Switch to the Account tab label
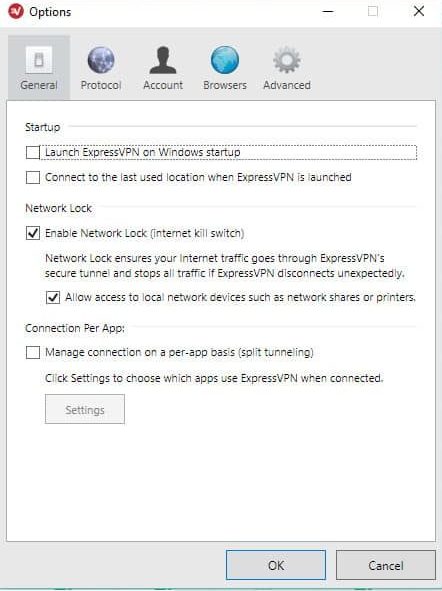 [163, 85]
